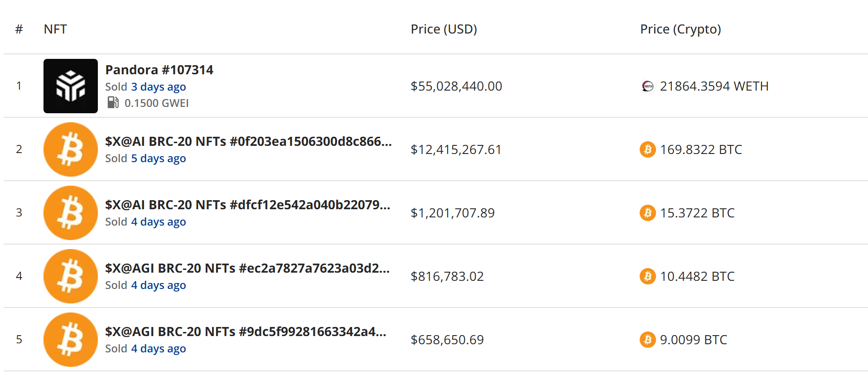Click the Bitcoin logo for rank 5 NFT
Viewport: 868px width, 375px height.
pyautogui.click(x=71, y=340)
